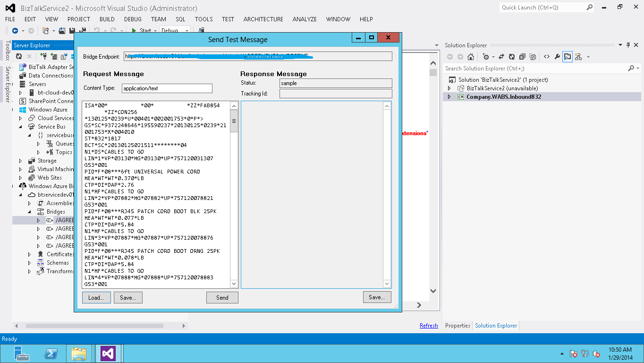Open Solution Explorer window position dropdown
This screenshot has width=644, height=363.
620,45
